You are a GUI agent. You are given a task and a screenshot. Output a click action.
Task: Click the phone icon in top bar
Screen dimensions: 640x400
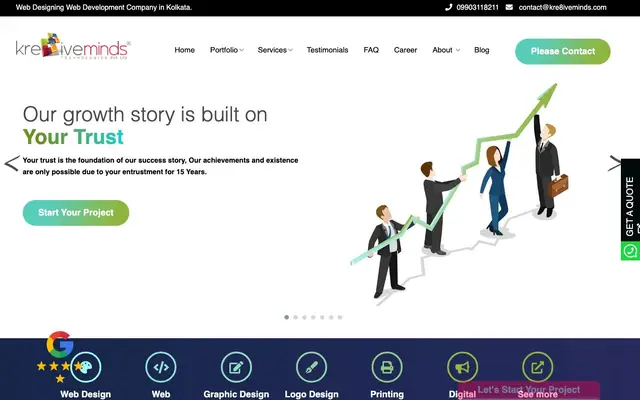[x=449, y=7]
